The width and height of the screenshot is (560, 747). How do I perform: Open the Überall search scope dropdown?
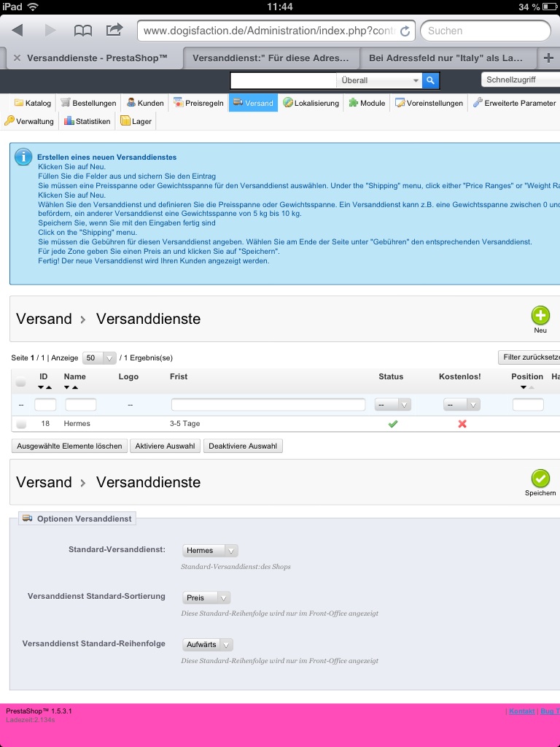pyautogui.click(x=379, y=80)
